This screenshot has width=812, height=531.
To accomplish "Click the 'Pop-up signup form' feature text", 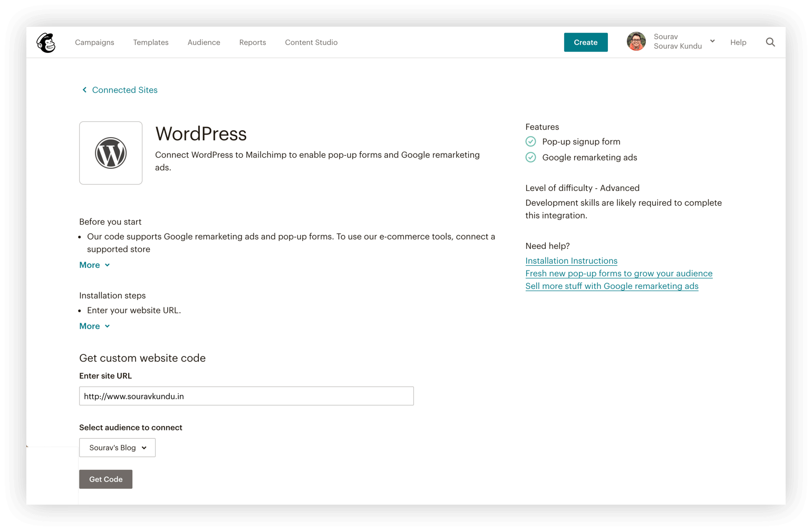I will (x=581, y=141).
